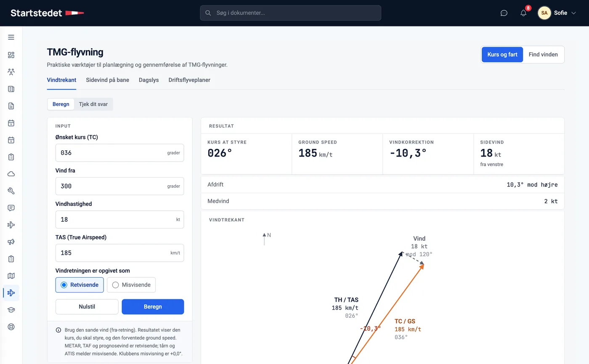589x364 pixels.
Task: Click the cloud weather sidebar icon
Action: tap(11, 174)
